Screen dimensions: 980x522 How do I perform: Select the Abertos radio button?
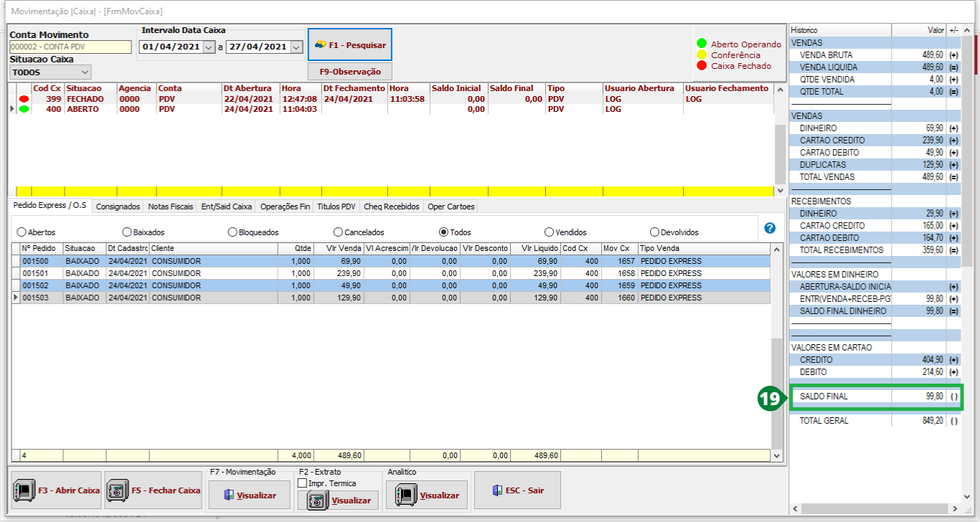pos(21,232)
